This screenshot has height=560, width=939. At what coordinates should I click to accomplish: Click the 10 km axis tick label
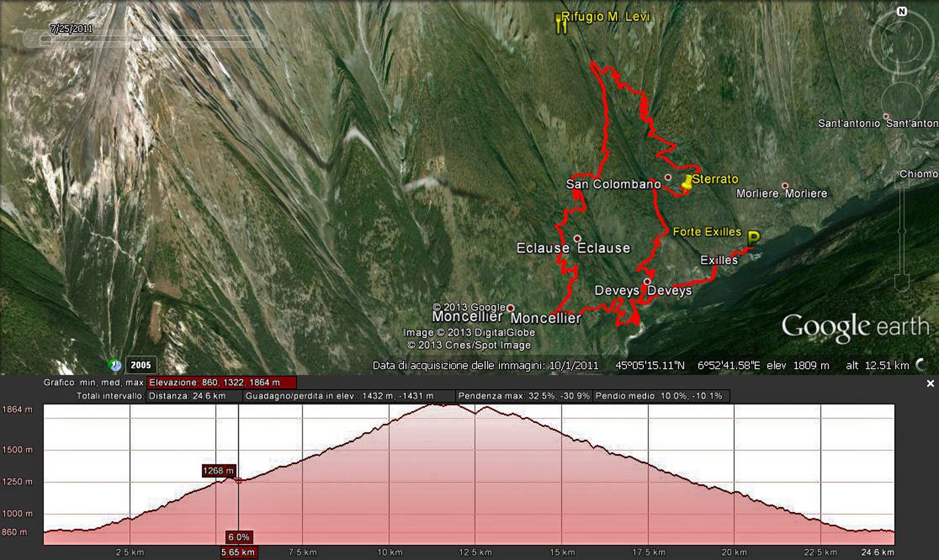click(x=390, y=552)
